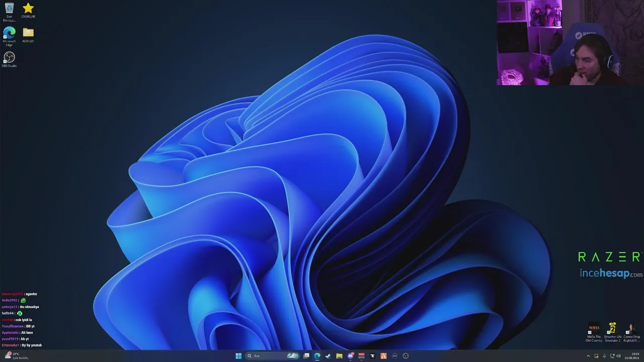The width and height of the screenshot is (644, 362).
Task: Open OBS Studio from the taskbar
Action: click(x=406, y=356)
